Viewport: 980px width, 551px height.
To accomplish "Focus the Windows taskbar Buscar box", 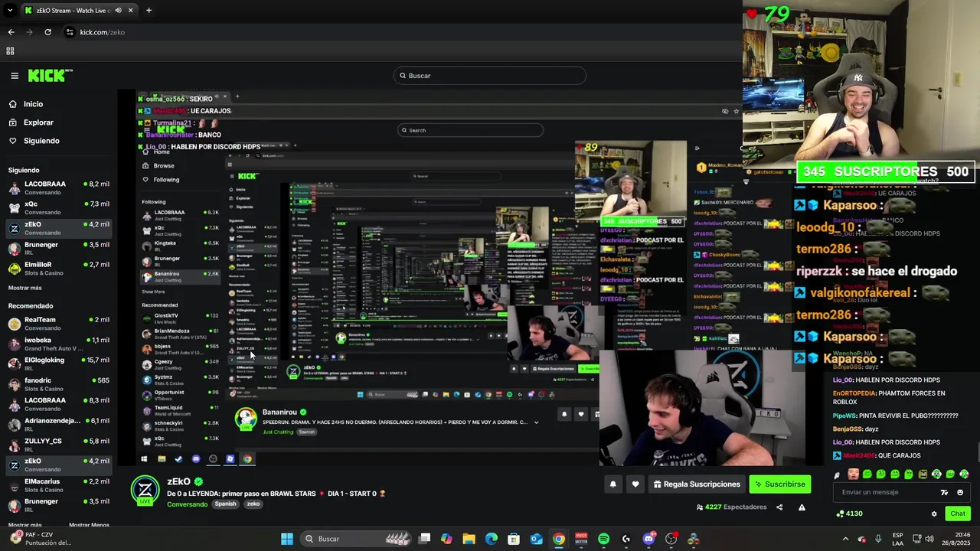I will pos(357,539).
